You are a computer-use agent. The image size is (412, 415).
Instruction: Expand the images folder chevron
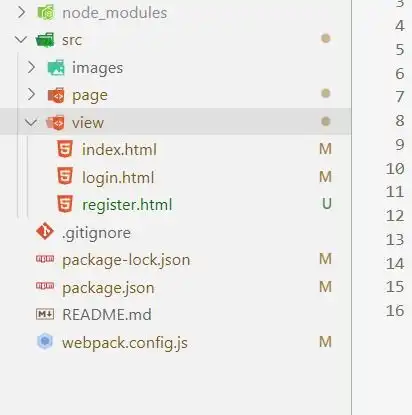[31, 68]
